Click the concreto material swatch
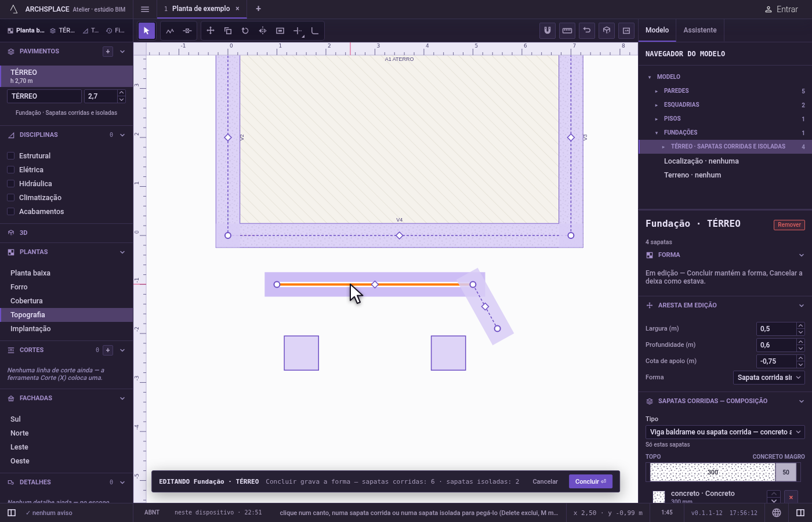The image size is (812, 522). [x=659, y=497]
